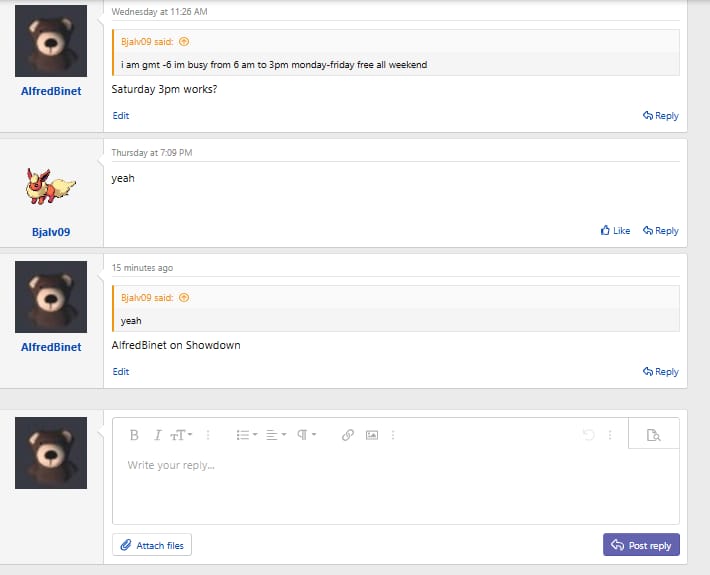The image size is (710, 575).
Task: Click AlfredBinet's avatar on Showdown post
Action: [51, 297]
